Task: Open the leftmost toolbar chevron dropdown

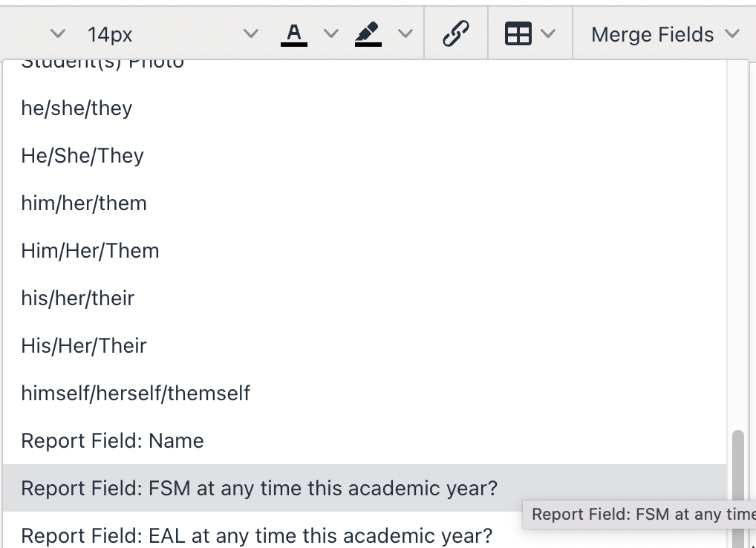Action: tap(57, 34)
